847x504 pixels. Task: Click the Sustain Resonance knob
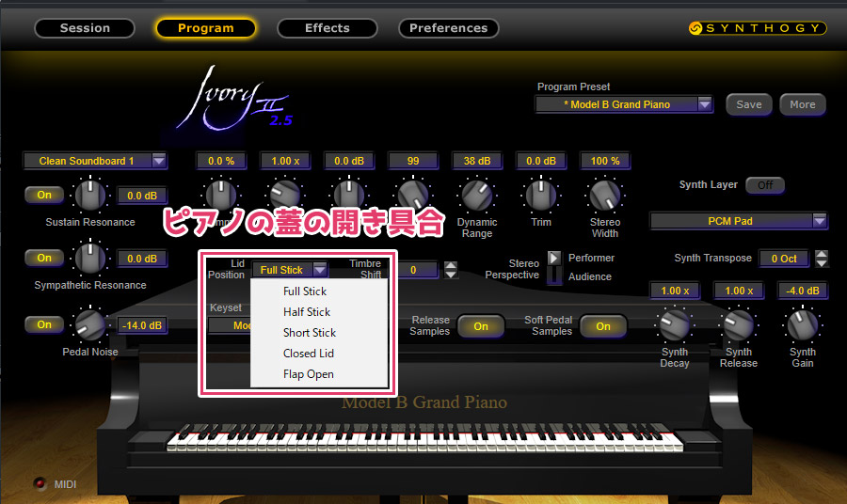click(90, 195)
